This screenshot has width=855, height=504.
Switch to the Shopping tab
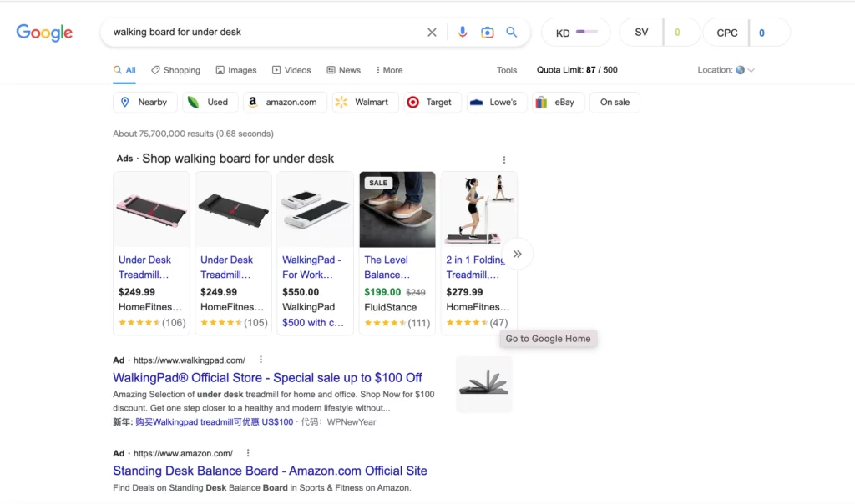(x=175, y=70)
